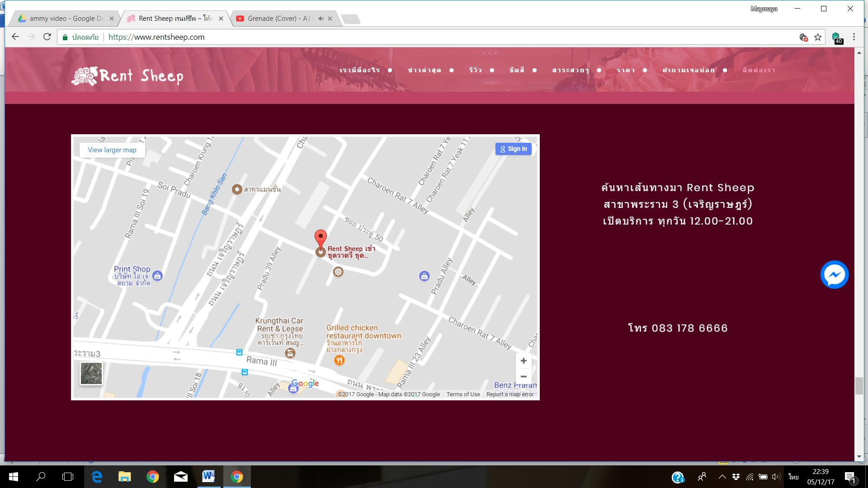Mute the Grenade YouTube tab audio icon
Viewport: 868px width, 488px height.
tap(321, 19)
